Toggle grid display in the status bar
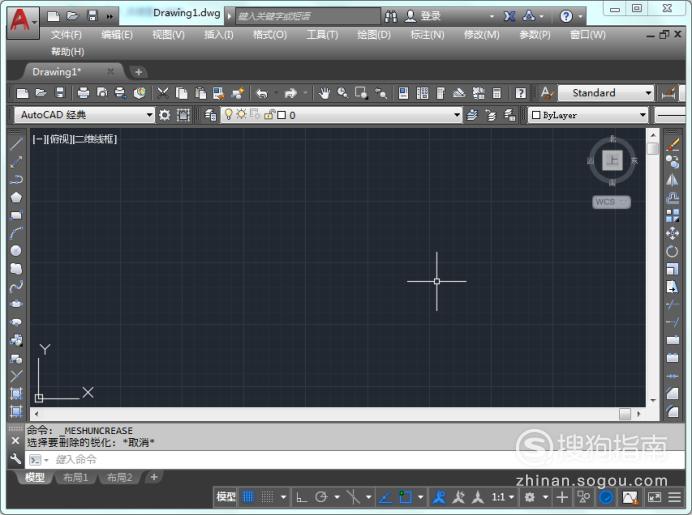The image size is (692, 515). tap(248, 497)
